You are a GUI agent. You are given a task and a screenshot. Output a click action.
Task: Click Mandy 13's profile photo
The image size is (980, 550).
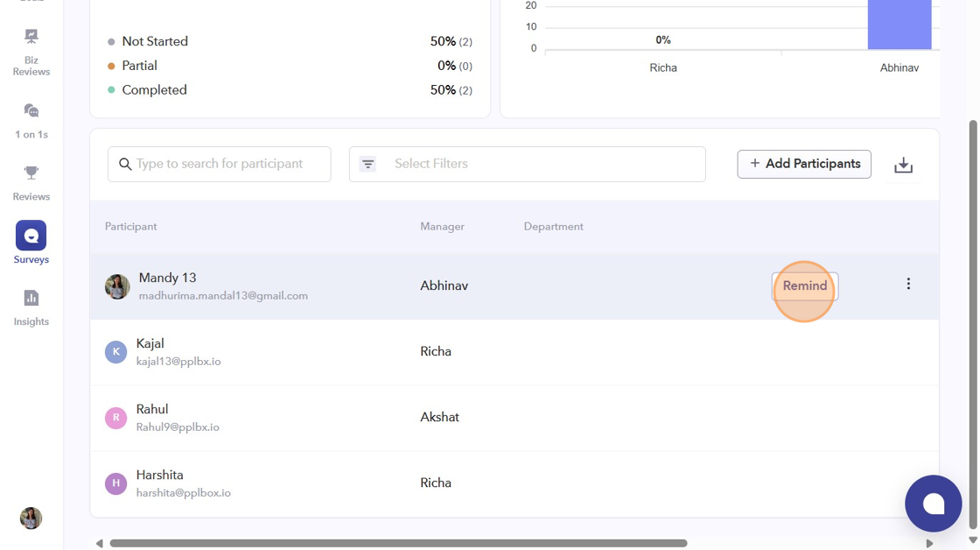(117, 286)
